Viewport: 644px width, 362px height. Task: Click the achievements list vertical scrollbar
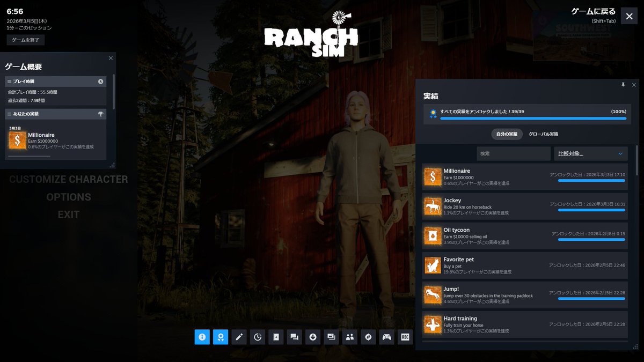(x=637, y=160)
